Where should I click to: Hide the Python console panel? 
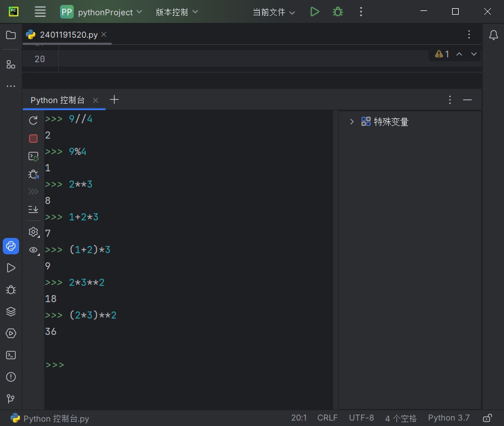(467, 100)
